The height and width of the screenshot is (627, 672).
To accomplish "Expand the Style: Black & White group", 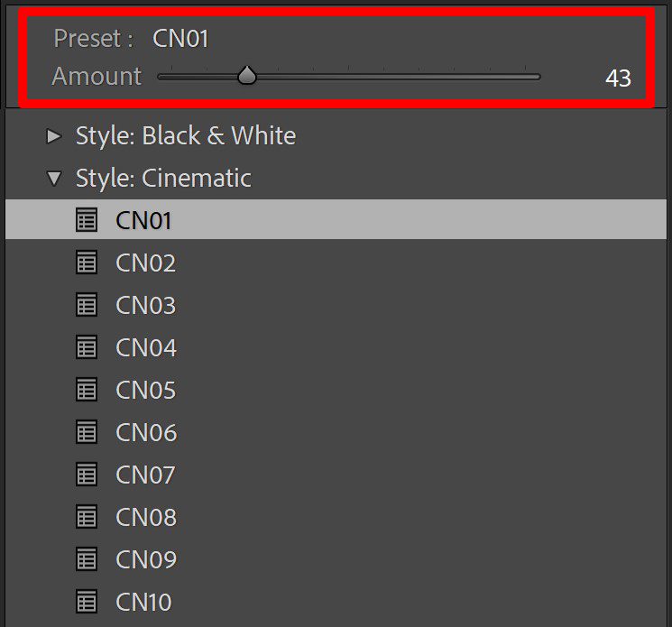I will (54, 136).
